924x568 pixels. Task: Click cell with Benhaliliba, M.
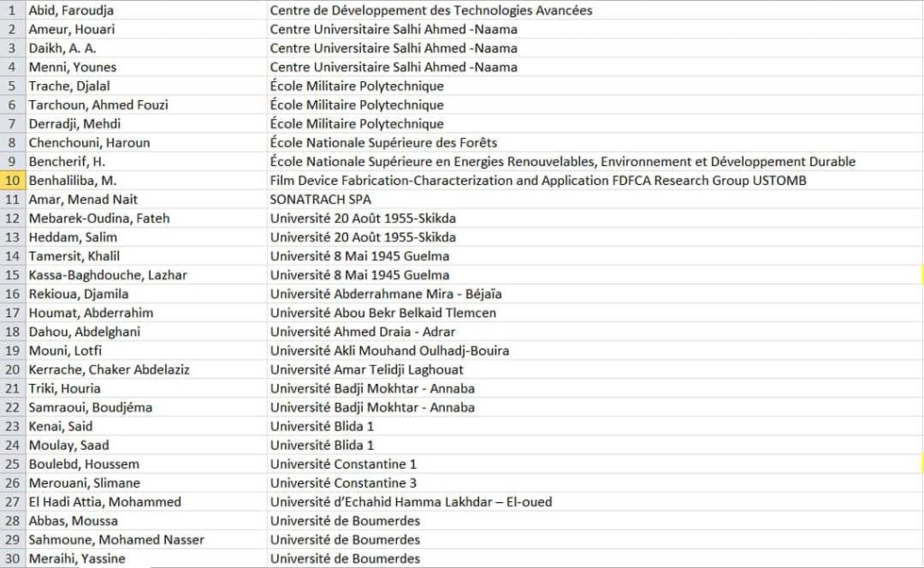click(146, 181)
